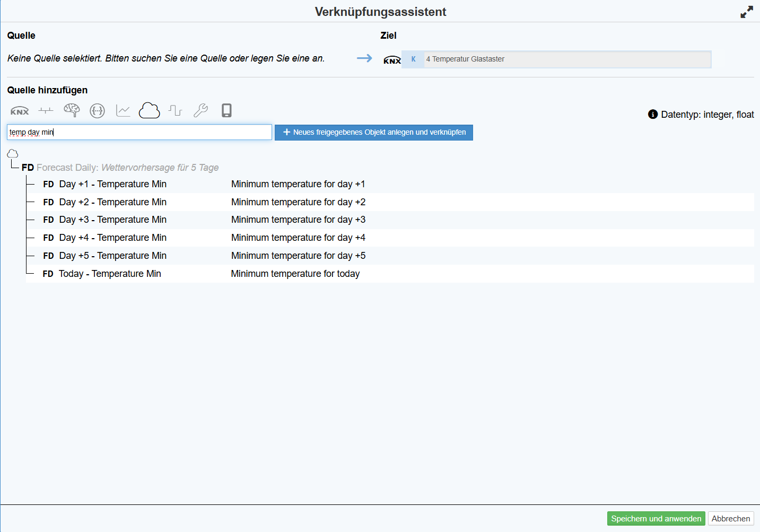Select the bus line source filter icon
Screen dimensions: 760x532
pyautogui.click(x=46, y=111)
